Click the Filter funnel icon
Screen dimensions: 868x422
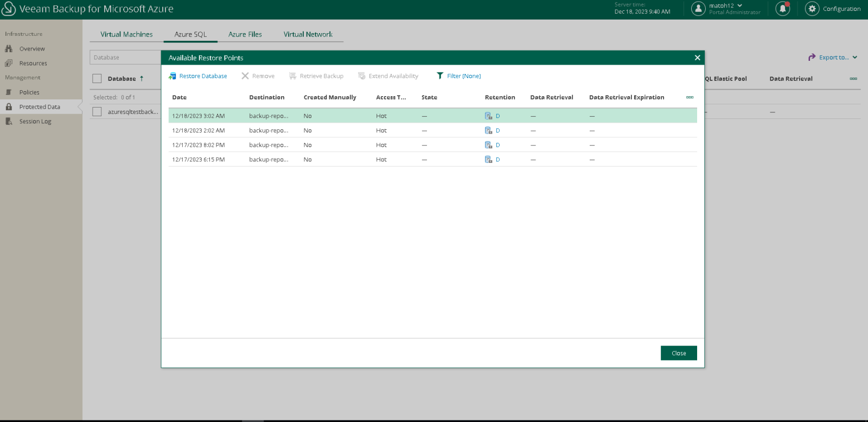pyautogui.click(x=440, y=76)
